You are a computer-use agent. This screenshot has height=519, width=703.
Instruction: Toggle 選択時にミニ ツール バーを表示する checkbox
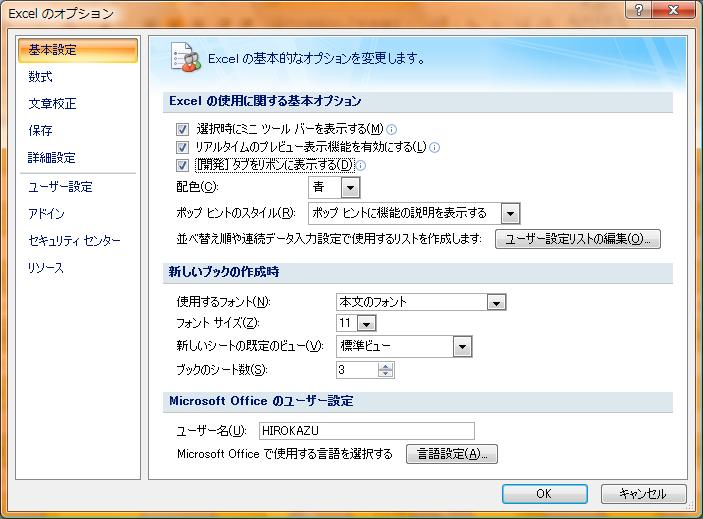[182, 130]
